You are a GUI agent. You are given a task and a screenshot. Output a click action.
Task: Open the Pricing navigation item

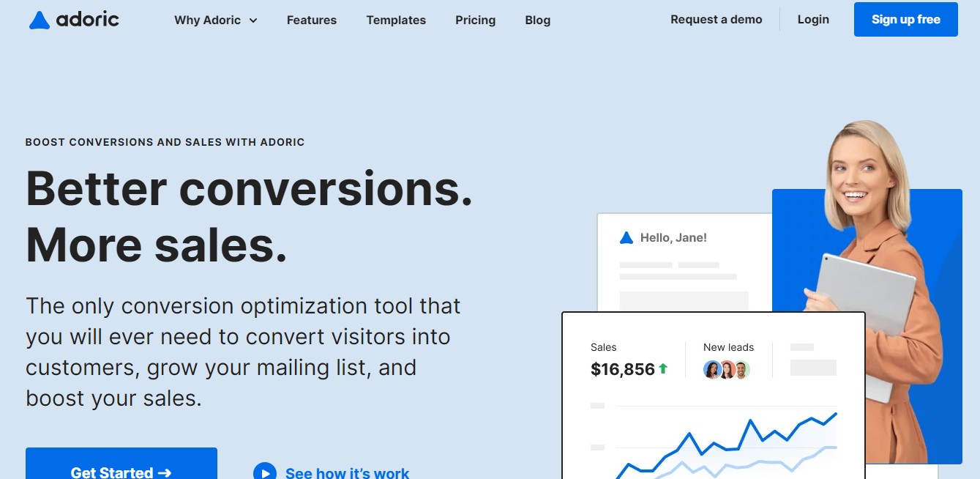[475, 21]
